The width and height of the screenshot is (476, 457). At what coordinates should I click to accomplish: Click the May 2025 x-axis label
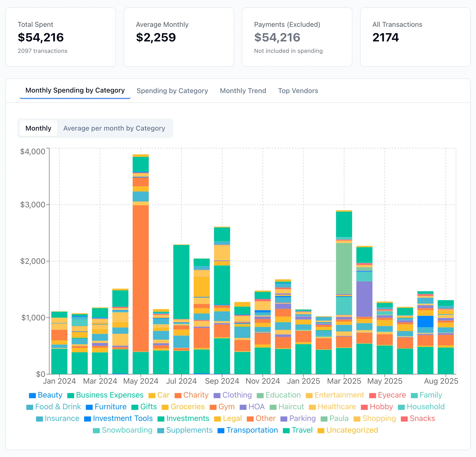(385, 381)
